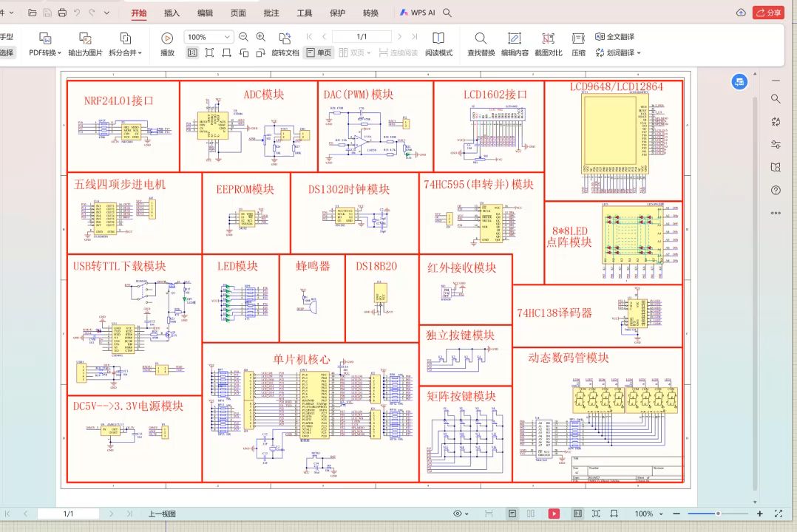The height and width of the screenshot is (532, 797).
Task: Open the zoom percentage dropdown
Action: click(x=227, y=35)
